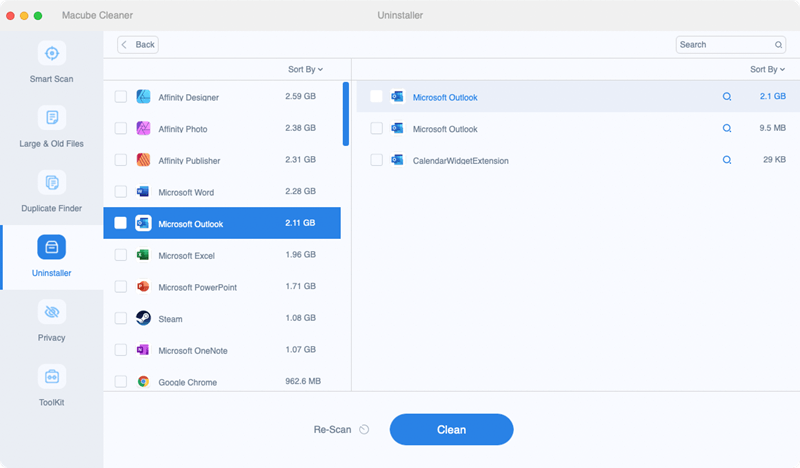Click the Microsoft OneNote app icon
800x468 pixels.
(x=143, y=350)
